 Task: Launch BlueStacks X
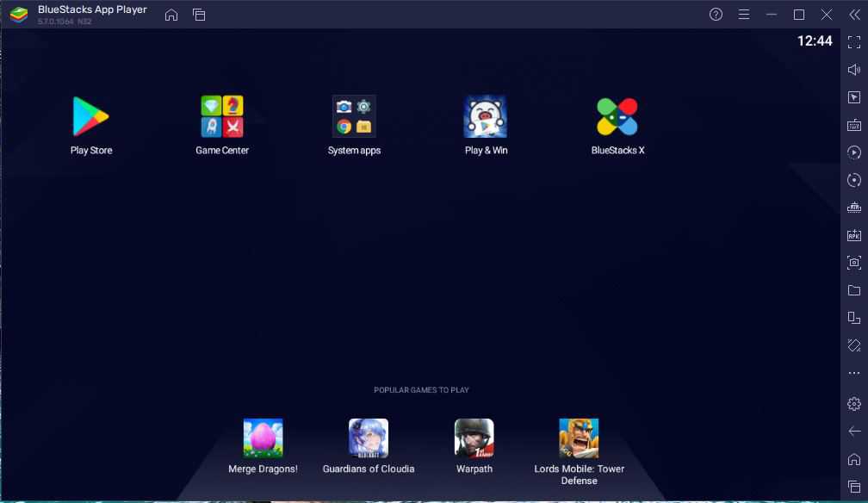click(617, 116)
